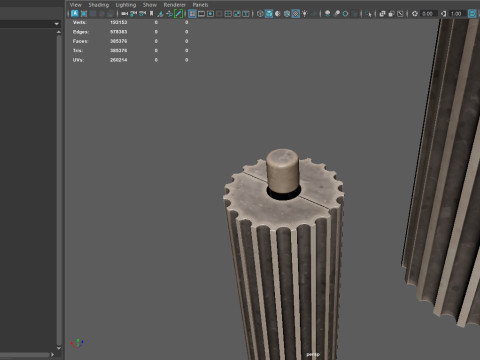
Task: Click the X-Ray display icon
Action: (382, 13)
